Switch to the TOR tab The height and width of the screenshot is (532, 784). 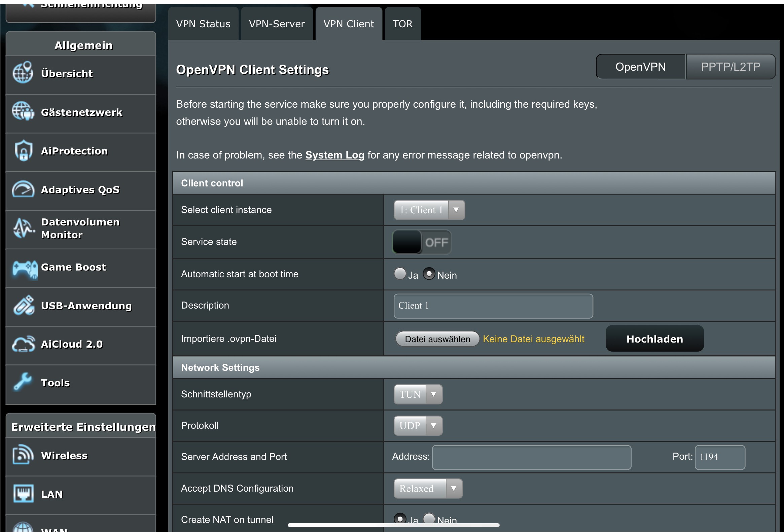click(402, 24)
